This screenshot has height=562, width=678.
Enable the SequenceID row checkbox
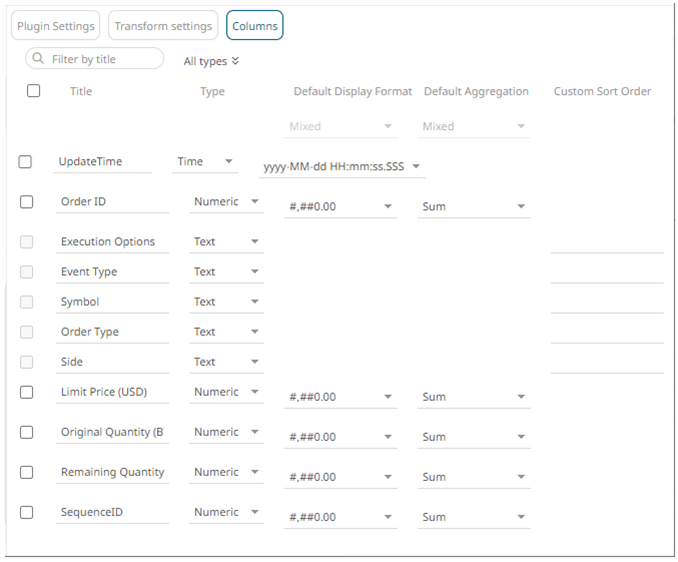click(x=26, y=512)
